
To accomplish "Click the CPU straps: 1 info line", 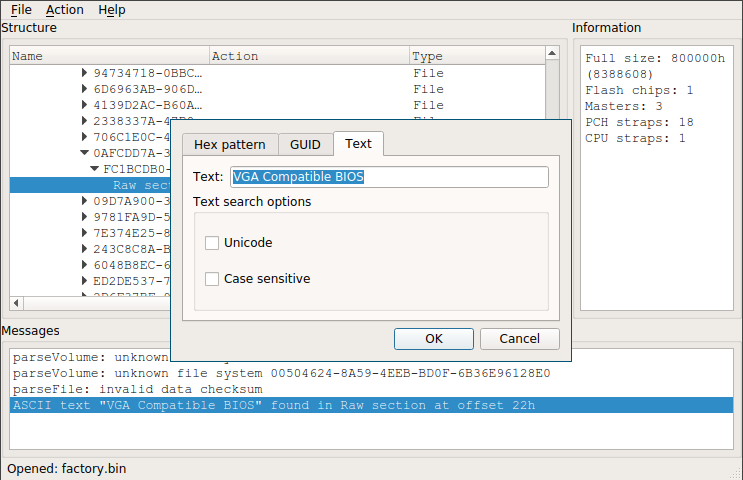I will (635, 138).
